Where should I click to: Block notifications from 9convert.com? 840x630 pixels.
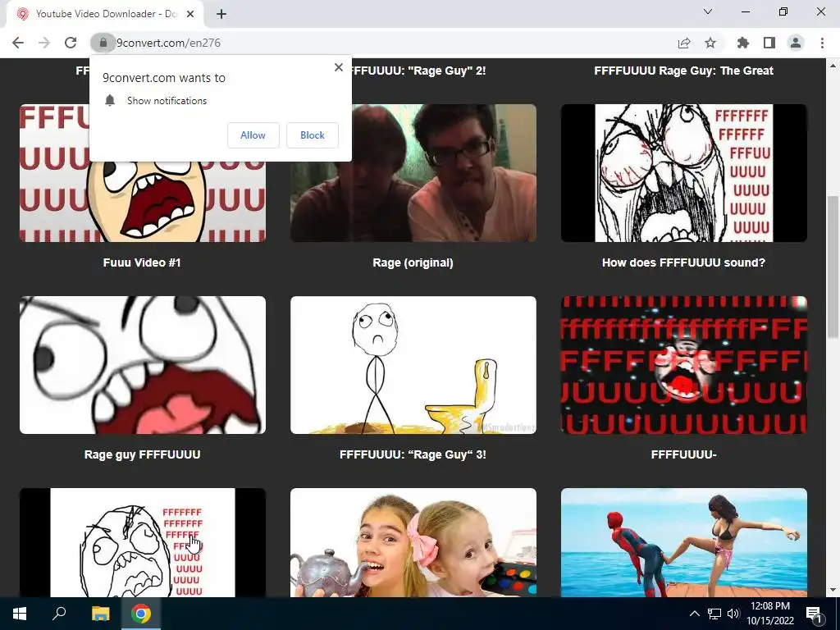coord(313,135)
